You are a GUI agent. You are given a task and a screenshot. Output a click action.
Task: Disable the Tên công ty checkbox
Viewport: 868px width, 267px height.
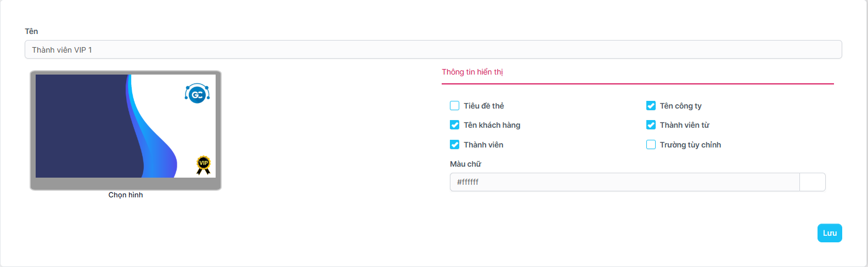[x=651, y=106]
